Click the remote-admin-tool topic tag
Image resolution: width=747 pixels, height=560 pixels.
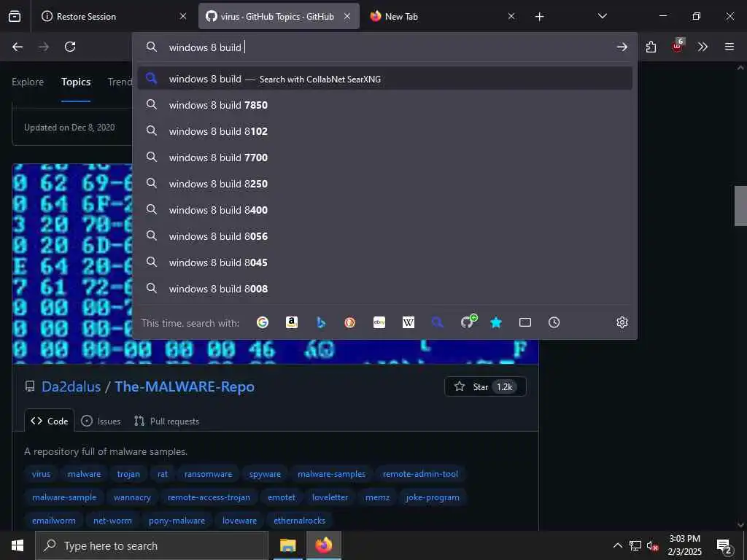click(x=420, y=474)
